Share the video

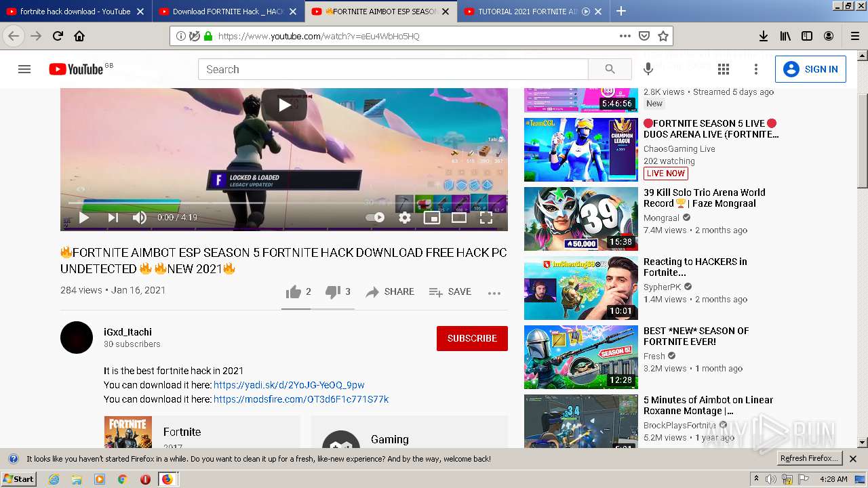pyautogui.click(x=390, y=291)
